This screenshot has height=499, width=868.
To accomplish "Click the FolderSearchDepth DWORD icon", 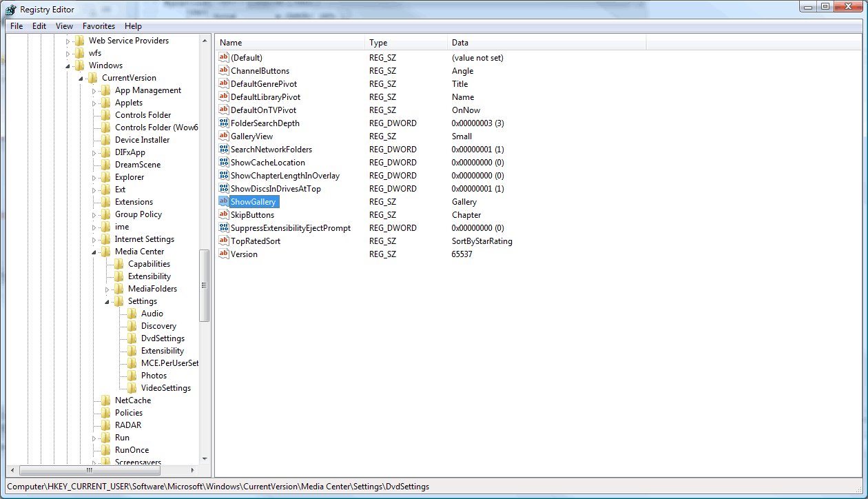I will (x=223, y=123).
